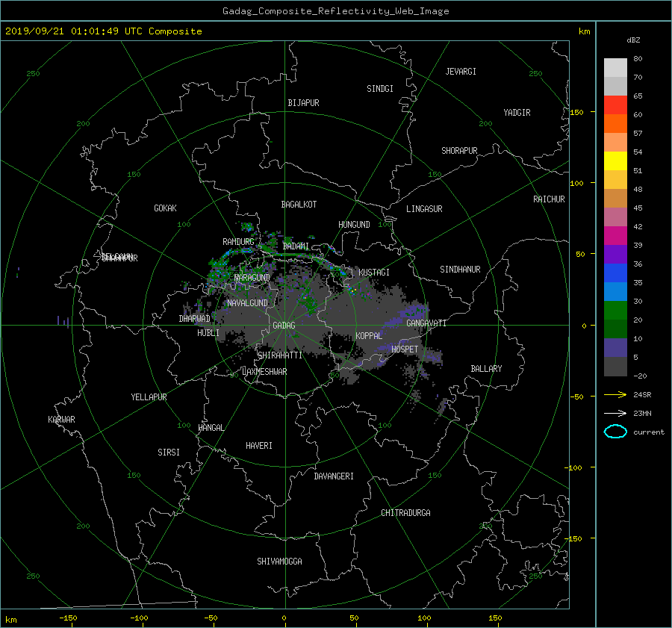Click the JEVARGI city label
The height and width of the screenshot is (628, 672).
tap(461, 72)
